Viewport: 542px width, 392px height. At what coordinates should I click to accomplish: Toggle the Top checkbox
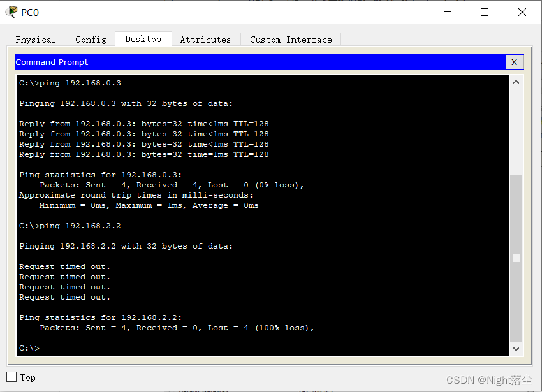click(x=11, y=377)
